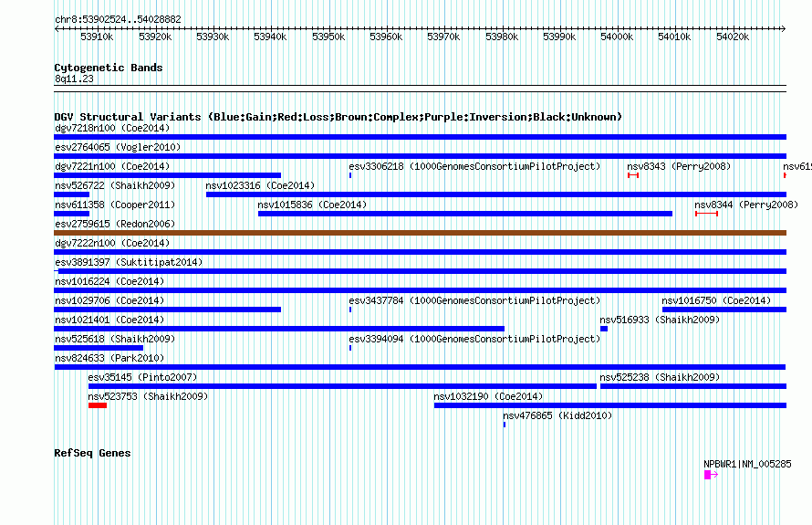The width and height of the screenshot is (812, 525).
Task: Click the blue nsv1015836 gain bar
Action: (x=465, y=214)
